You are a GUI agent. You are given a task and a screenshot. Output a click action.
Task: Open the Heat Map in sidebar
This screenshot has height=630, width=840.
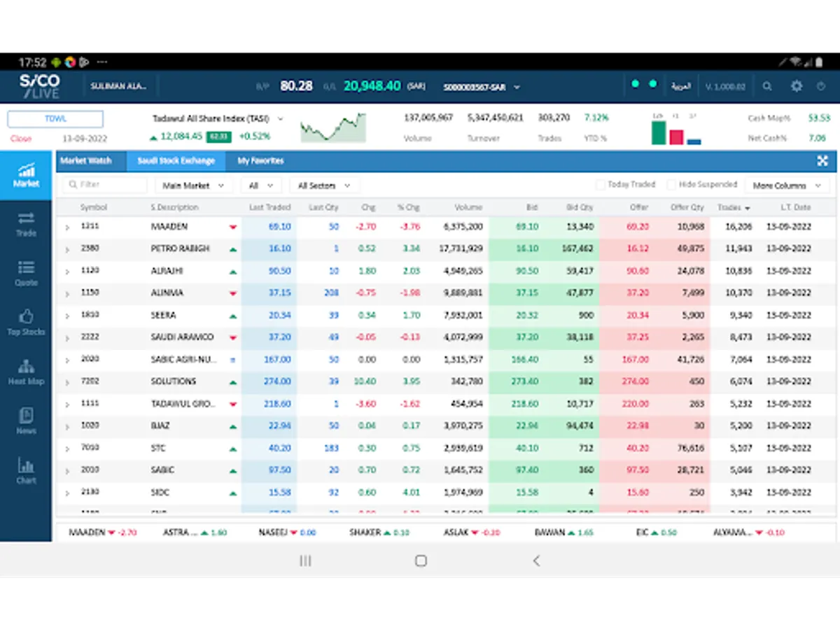coord(26,372)
